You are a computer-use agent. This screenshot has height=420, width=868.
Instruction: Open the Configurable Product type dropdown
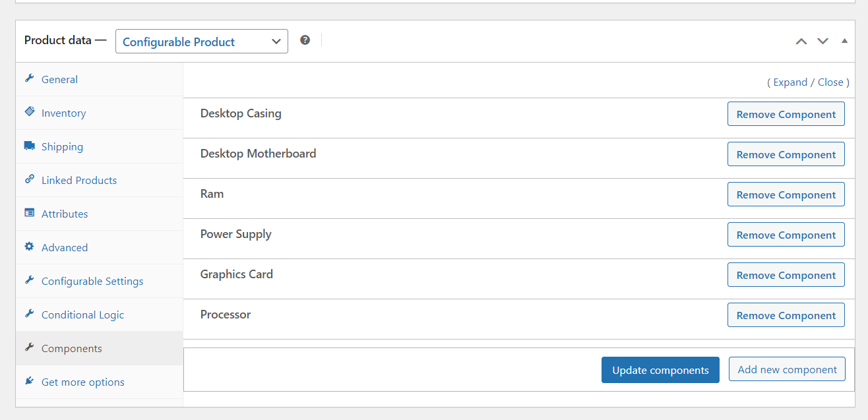201,42
